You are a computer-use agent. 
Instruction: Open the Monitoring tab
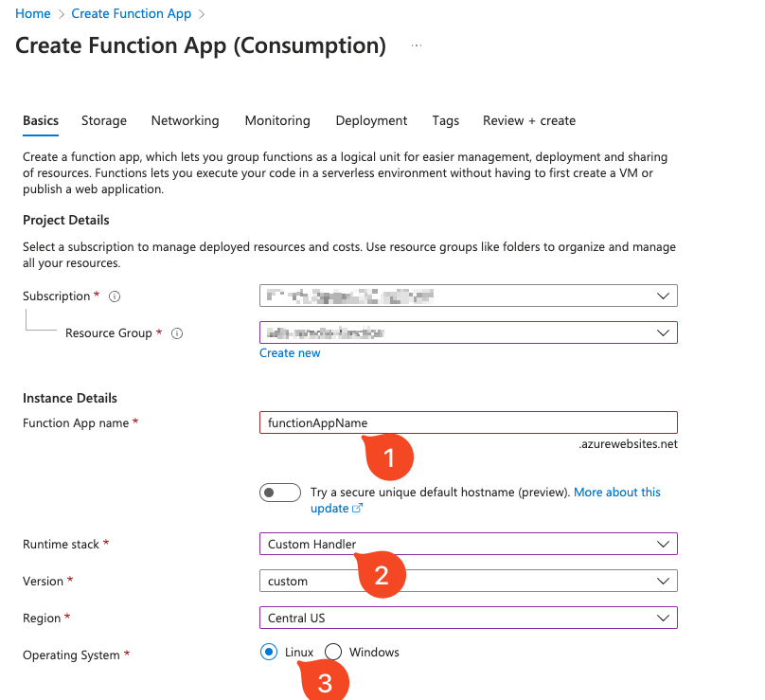[x=277, y=120]
